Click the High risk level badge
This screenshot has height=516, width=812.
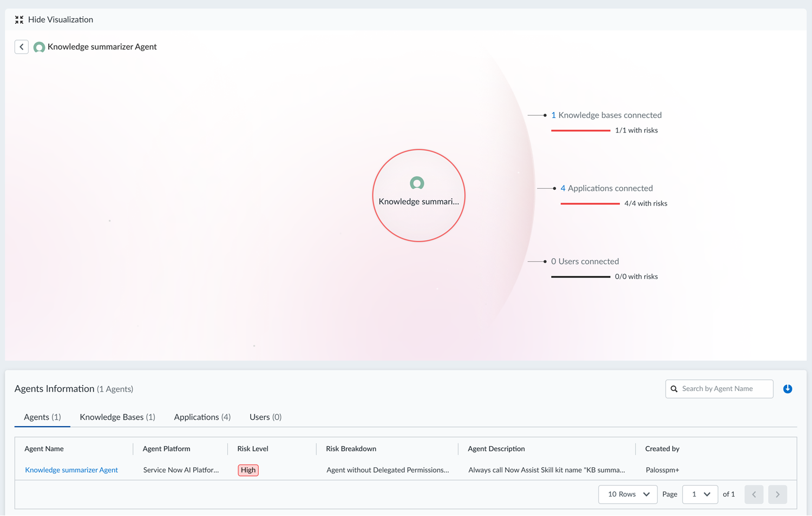248,470
